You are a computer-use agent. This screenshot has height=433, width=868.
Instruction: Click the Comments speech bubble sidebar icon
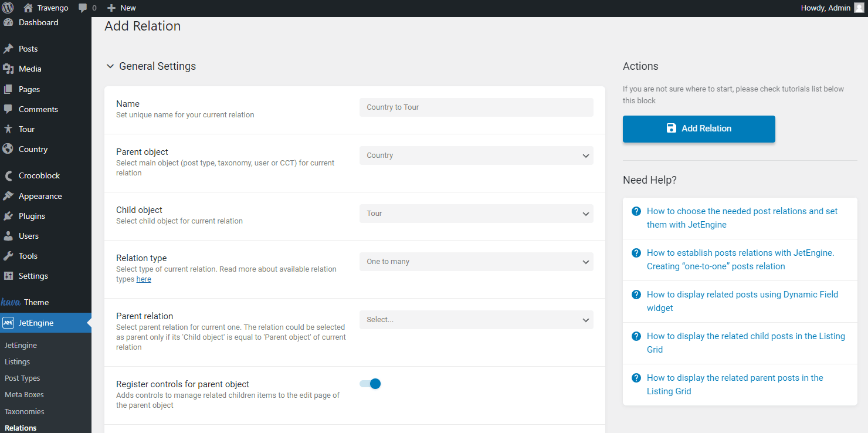[8, 109]
